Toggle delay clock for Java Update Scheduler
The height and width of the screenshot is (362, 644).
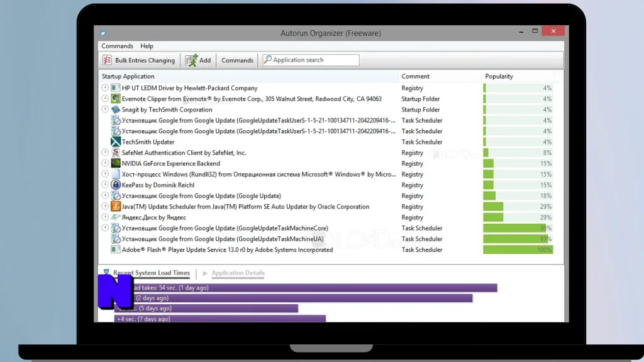(x=105, y=206)
